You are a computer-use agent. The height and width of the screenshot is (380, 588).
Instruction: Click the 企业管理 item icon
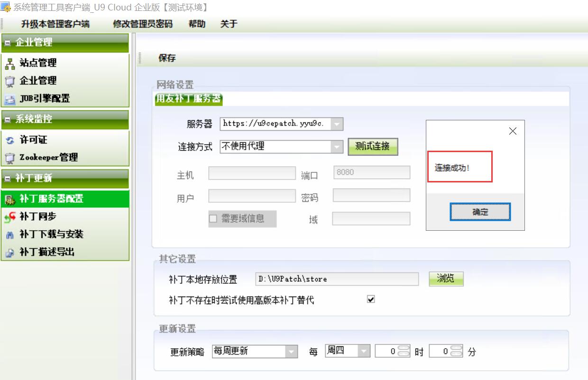pos(9,81)
